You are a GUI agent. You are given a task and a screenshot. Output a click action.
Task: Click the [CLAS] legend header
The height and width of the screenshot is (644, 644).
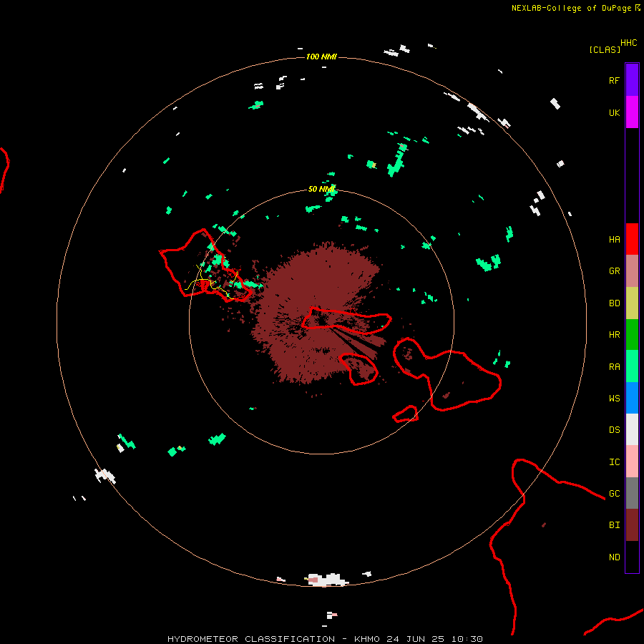pos(605,49)
